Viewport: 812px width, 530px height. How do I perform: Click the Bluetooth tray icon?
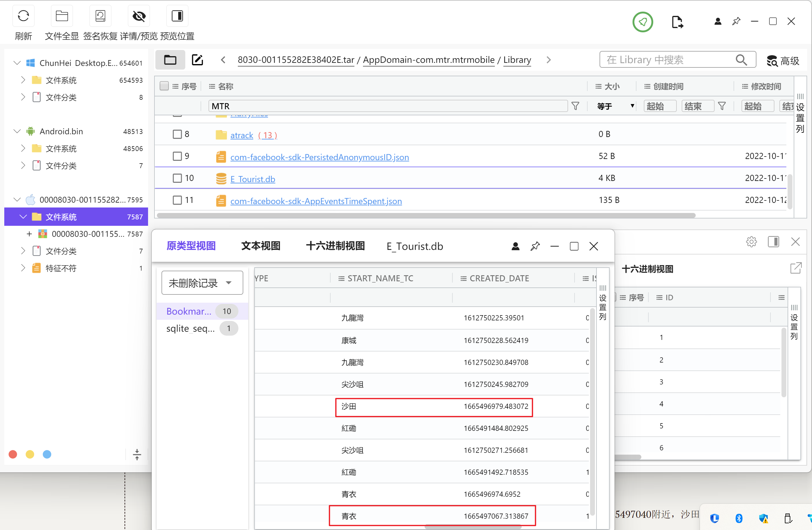(739, 518)
